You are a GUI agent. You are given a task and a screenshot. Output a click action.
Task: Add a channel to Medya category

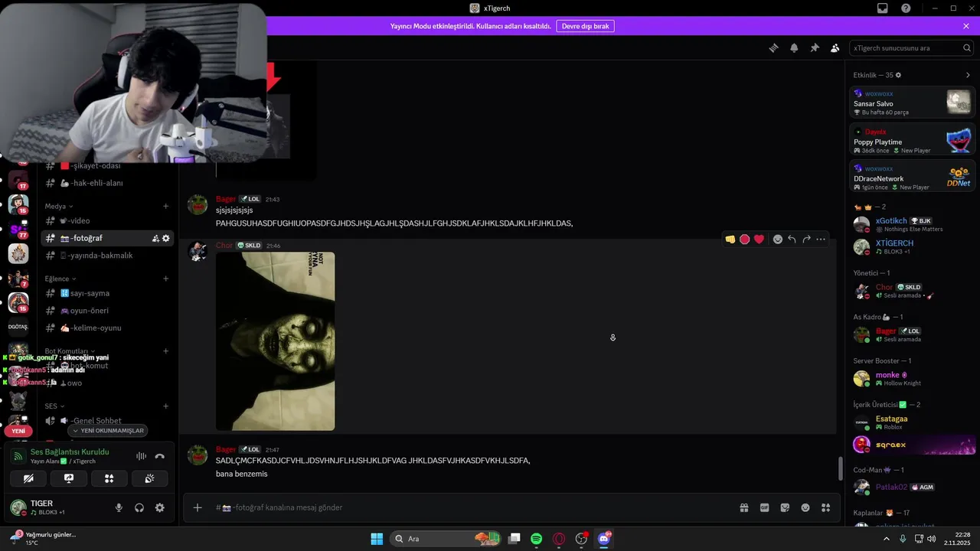[x=165, y=206]
